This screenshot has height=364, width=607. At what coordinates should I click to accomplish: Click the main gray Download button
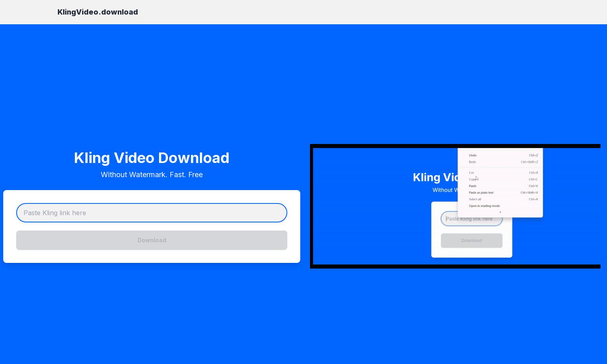tap(152, 240)
